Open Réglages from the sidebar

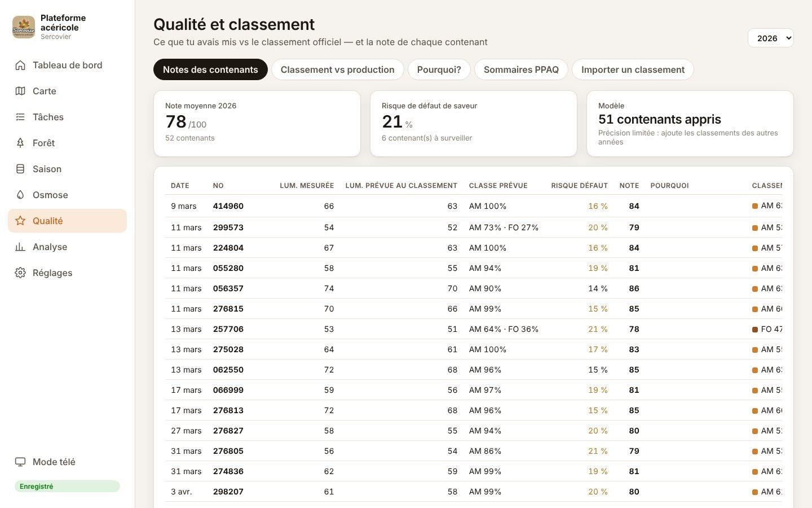pos(67,273)
